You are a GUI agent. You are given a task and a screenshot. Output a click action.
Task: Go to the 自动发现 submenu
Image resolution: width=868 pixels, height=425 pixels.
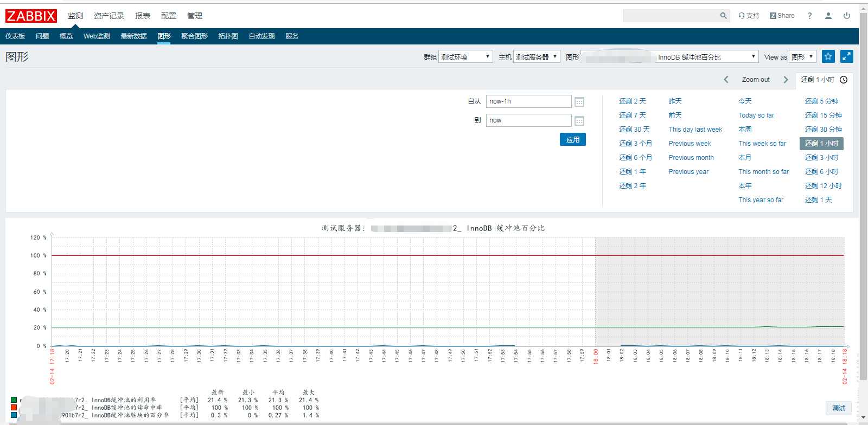(x=261, y=36)
